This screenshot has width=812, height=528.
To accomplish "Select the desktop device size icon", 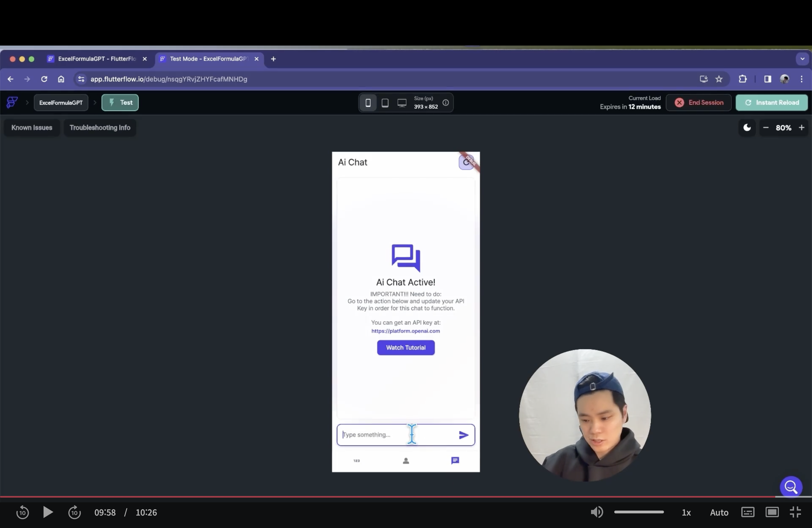I will coord(402,103).
